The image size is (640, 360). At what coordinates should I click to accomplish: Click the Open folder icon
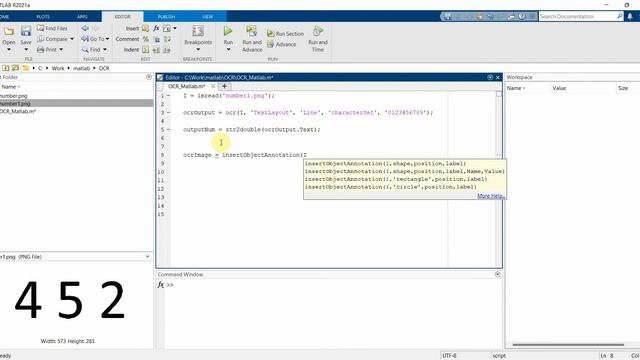tap(9, 31)
